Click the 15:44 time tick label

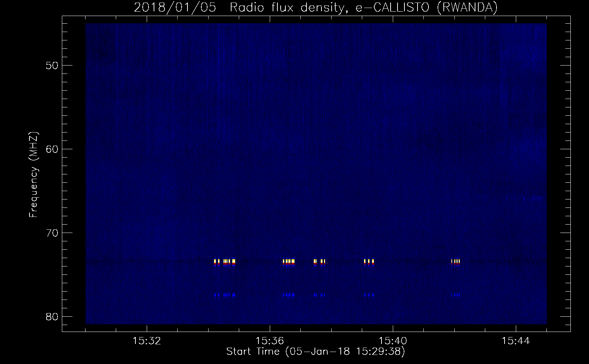pyautogui.click(x=516, y=341)
